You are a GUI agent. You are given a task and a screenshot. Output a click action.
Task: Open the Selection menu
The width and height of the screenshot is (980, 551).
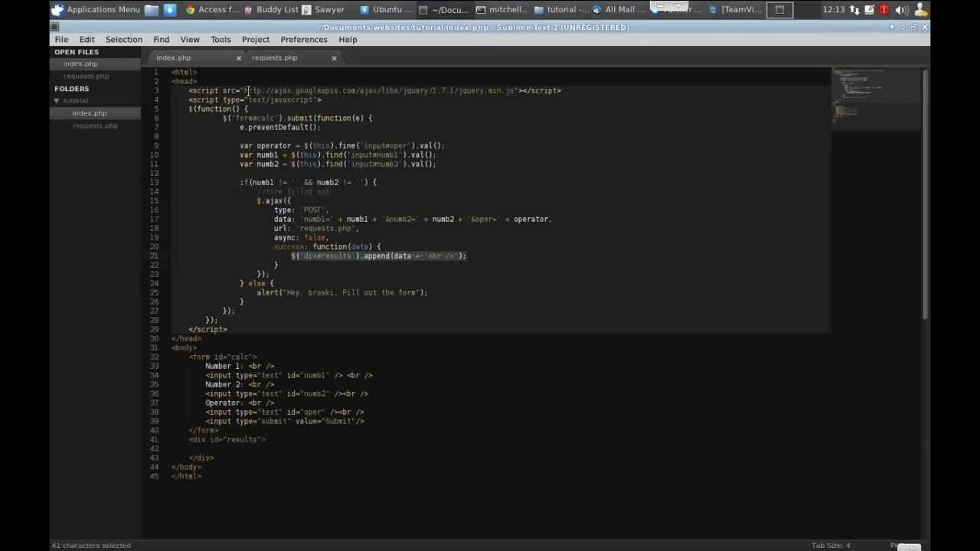[x=124, y=39]
